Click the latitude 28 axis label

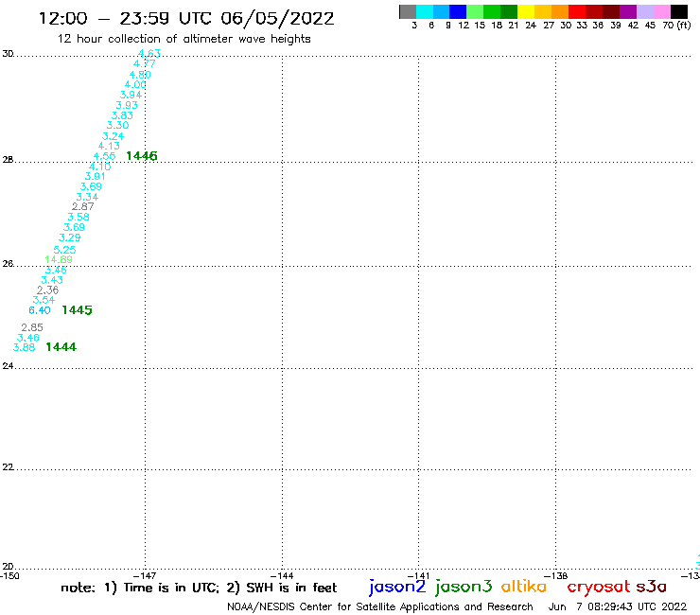[8, 160]
